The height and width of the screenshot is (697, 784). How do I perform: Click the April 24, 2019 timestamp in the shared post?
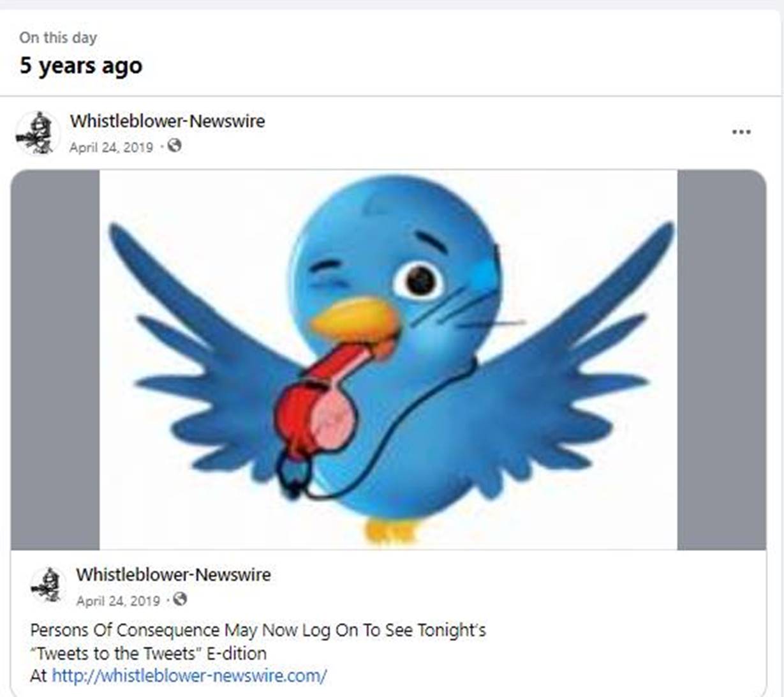click(118, 601)
